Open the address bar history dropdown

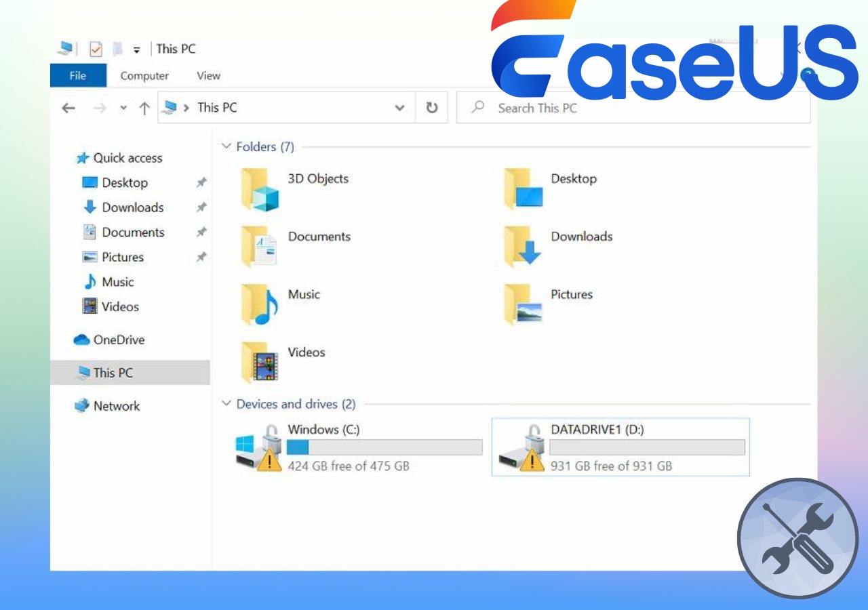(399, 107)
